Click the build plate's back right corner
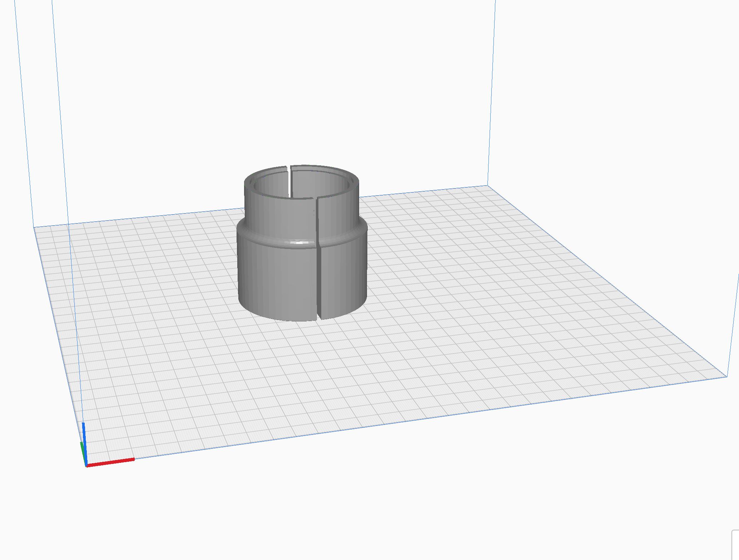739x560 pixels. click(x=487, y=186)
